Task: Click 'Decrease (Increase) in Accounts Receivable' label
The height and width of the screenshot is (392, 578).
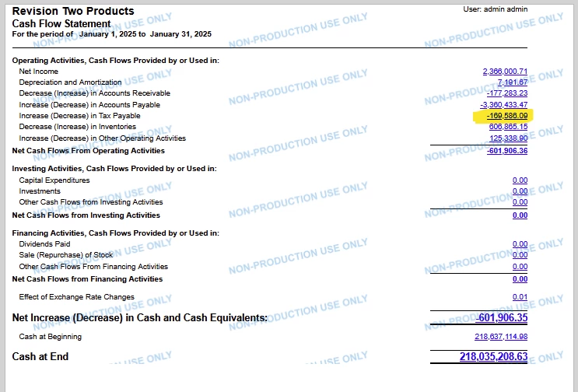Action: (x=94, y=93)
